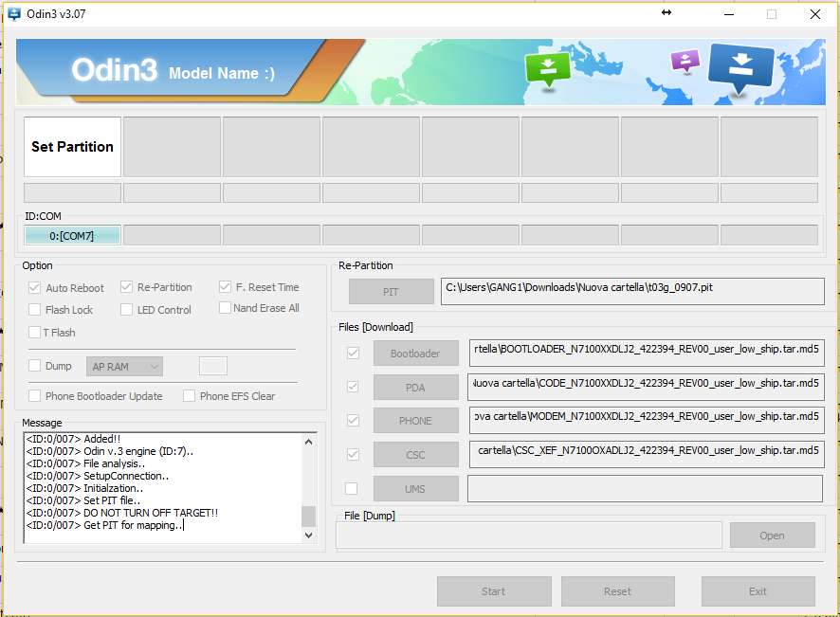The height and width of the screenshot is (617, 840).
Task: Click the PDA file button
Action: point(415,387)
